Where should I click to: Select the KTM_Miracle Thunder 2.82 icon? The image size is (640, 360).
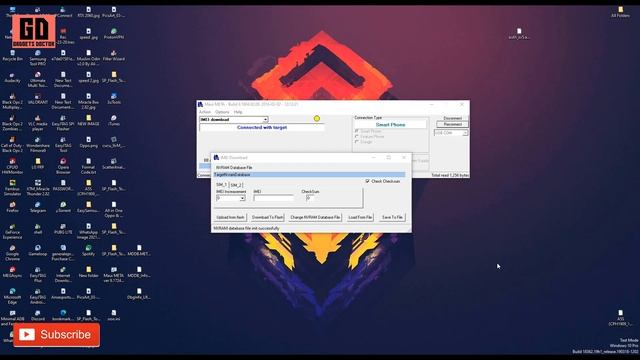pos(38,188)
